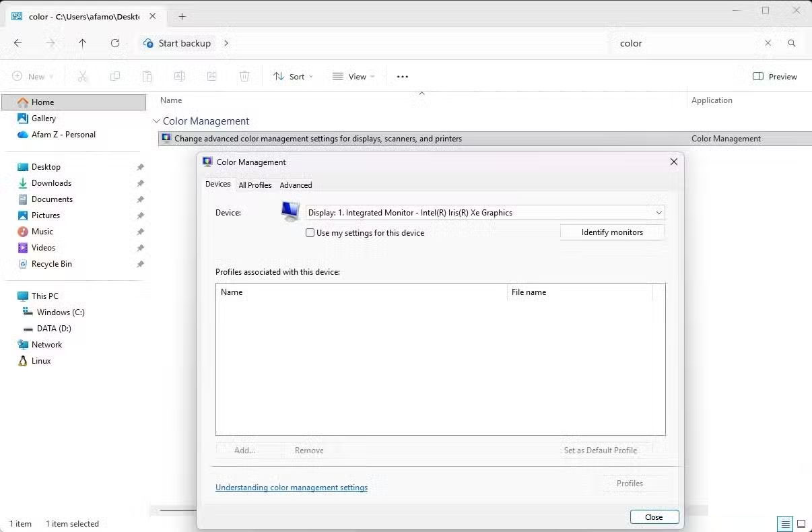
Task: Select the 'color' File Explorer tab
Action: [x=84, y=16]
